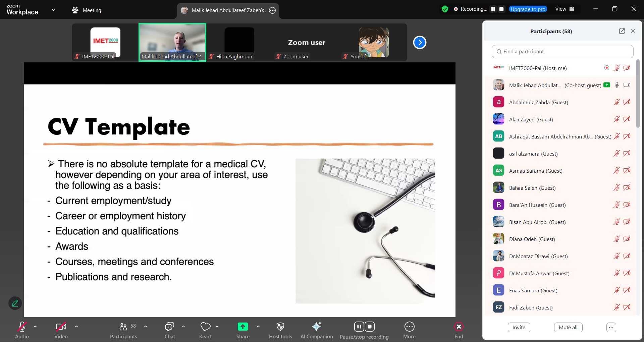Open the AI Companion tool
Viewport: 644px width, 342px height.
click(x=316, y=327)
